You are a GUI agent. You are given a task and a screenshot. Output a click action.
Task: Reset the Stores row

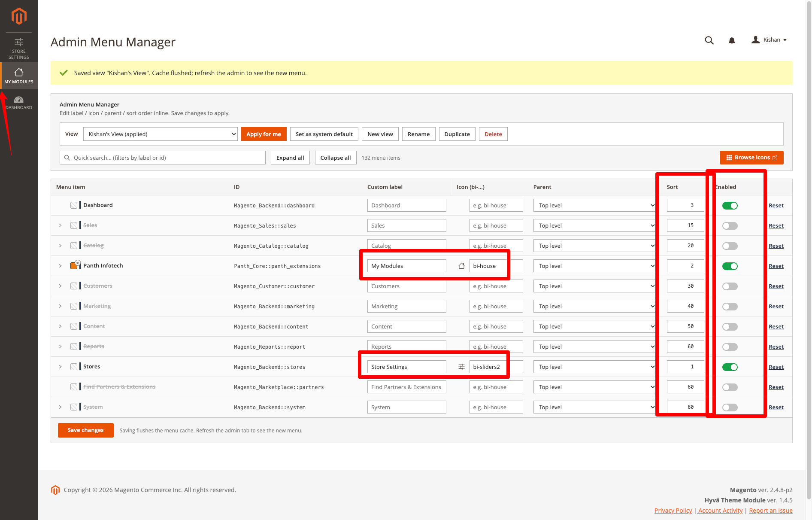click(776, 367)
